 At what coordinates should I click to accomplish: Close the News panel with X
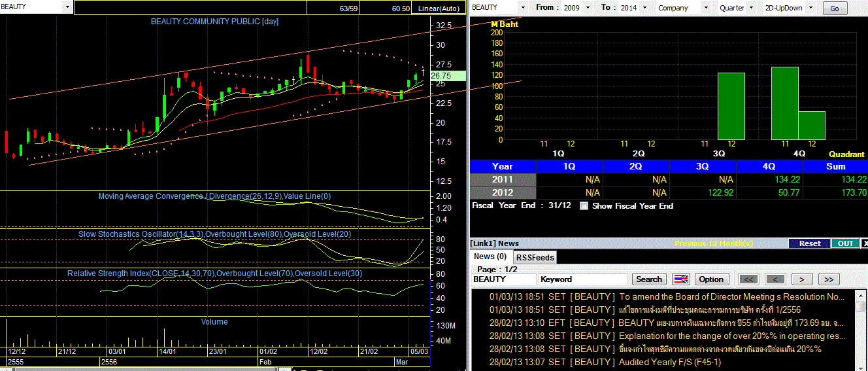865,243
